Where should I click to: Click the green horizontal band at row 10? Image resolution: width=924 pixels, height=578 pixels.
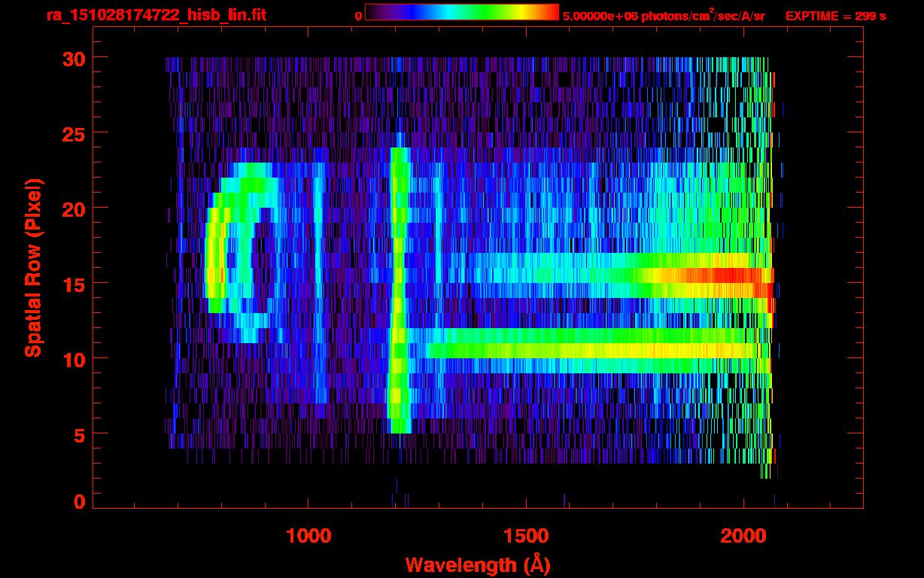click(x=591, y=350)
